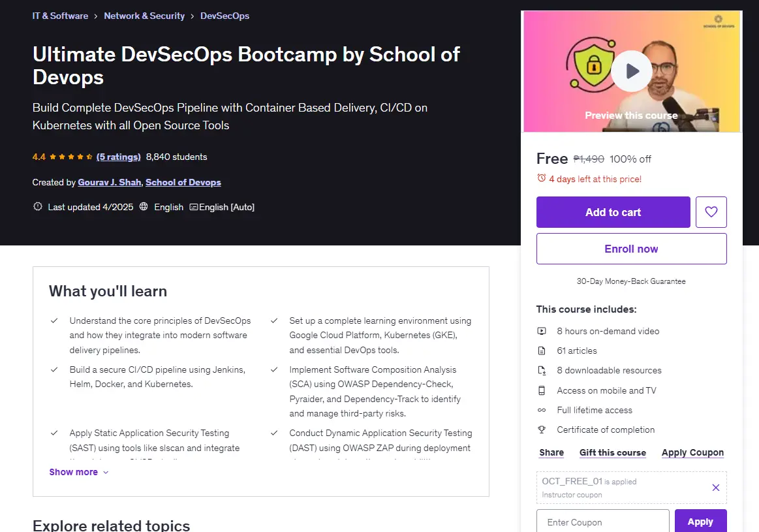Click Gift this course
This screenshot has height=532, width=759.
click(x=612, y=452)
